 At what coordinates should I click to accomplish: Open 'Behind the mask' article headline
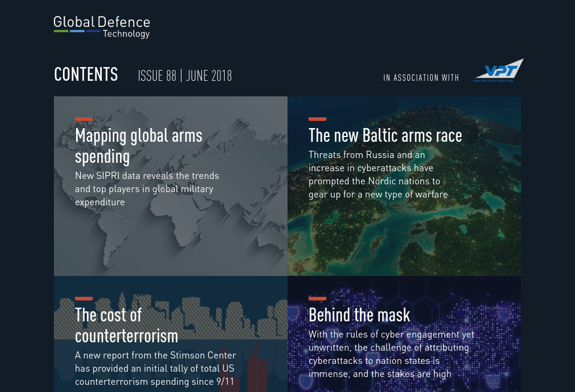pos(359,315)
